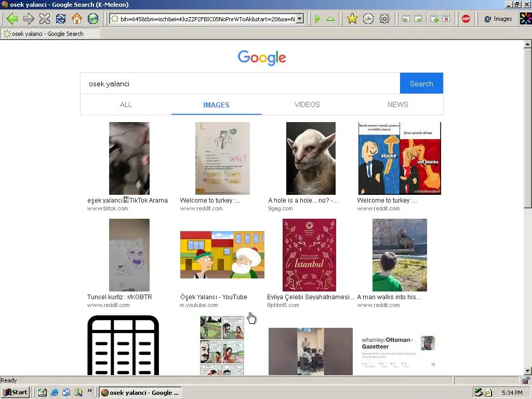Select the 'osek yalanci - Google Search' tab
The width and height of the screenshot is (532, 399).
click(50, 34)
